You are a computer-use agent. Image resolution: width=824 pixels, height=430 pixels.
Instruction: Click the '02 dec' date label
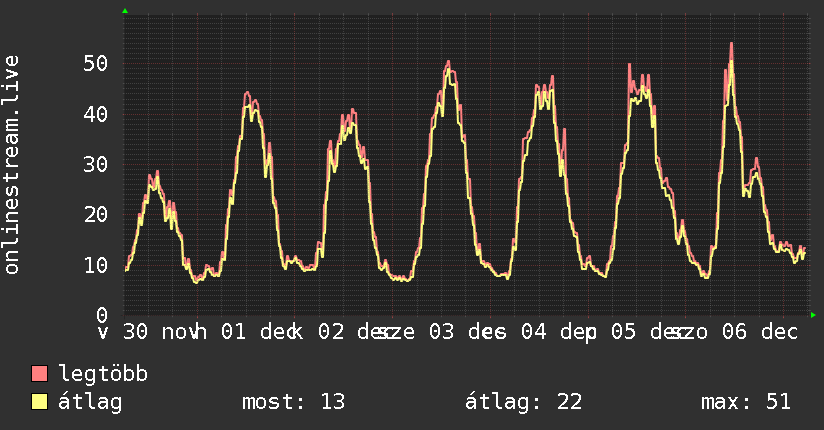pyautogui.click(x=351, y=332)
